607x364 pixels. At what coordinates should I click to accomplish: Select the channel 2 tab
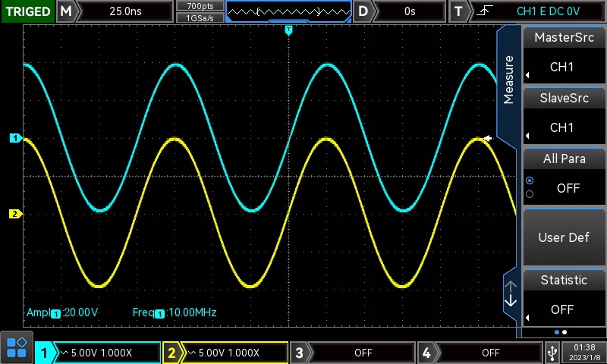(x=171, y=353)
